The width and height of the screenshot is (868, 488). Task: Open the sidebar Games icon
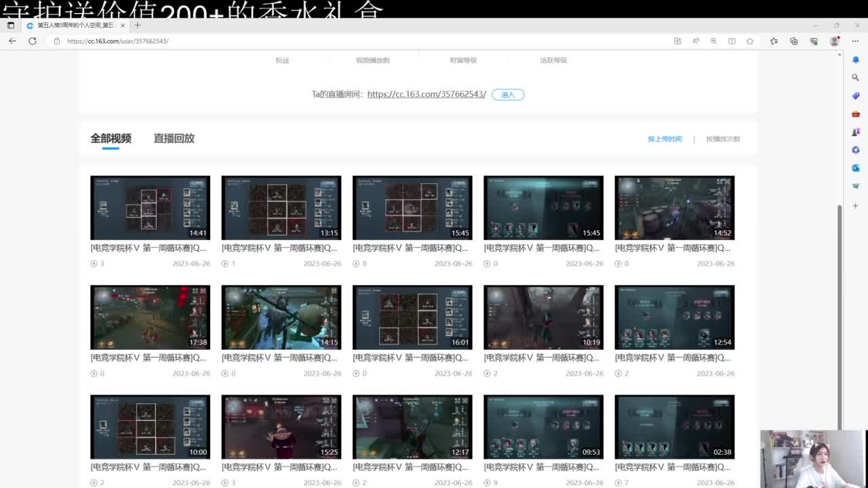856,131
